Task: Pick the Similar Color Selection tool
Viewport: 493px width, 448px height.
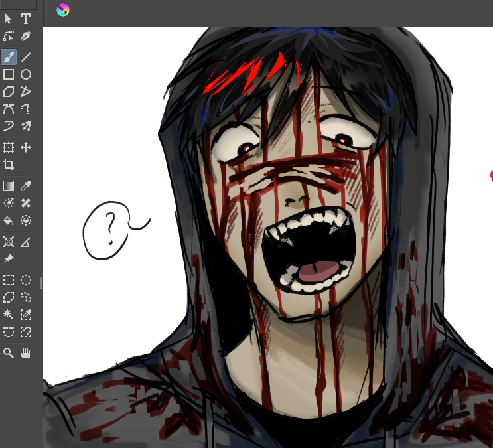Action: (26, 315)
